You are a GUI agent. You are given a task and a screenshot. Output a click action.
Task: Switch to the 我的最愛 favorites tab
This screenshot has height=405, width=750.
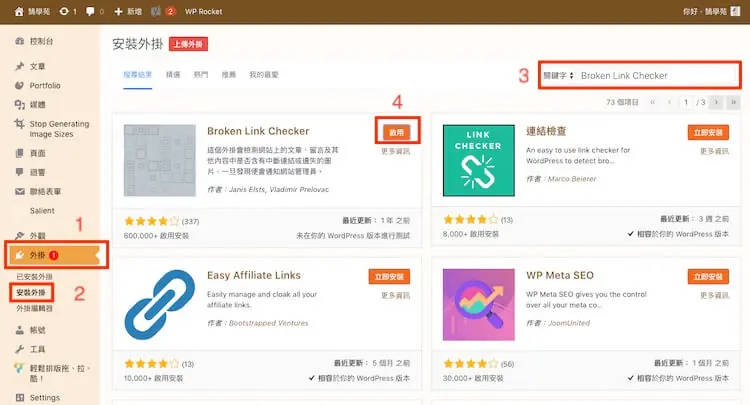(x=264, y=75)
